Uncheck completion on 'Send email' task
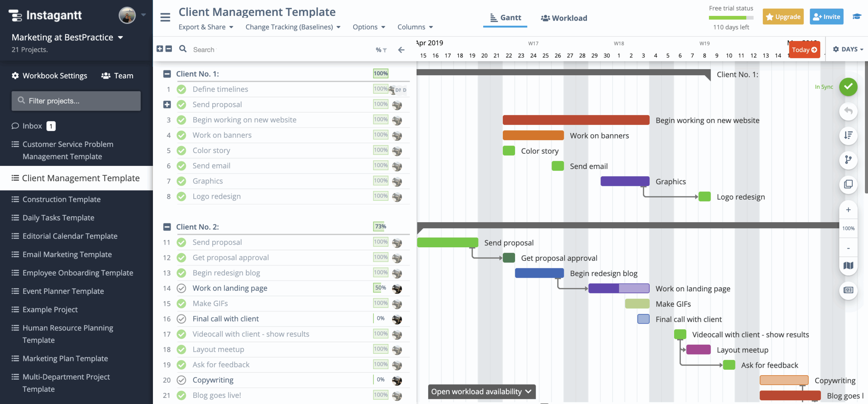 point(181,166)
